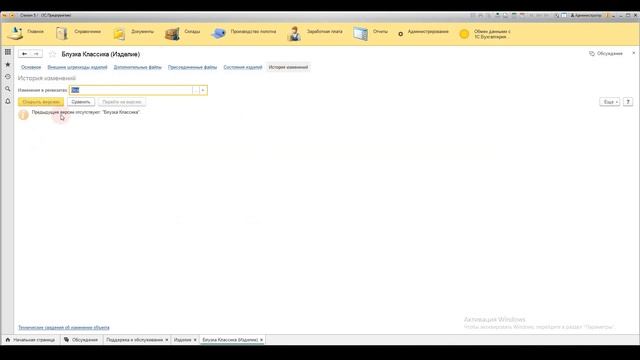Open the Главное section icon
This screenshot has width=640, height=360.
pyautogui.click(x=15, y=33)
